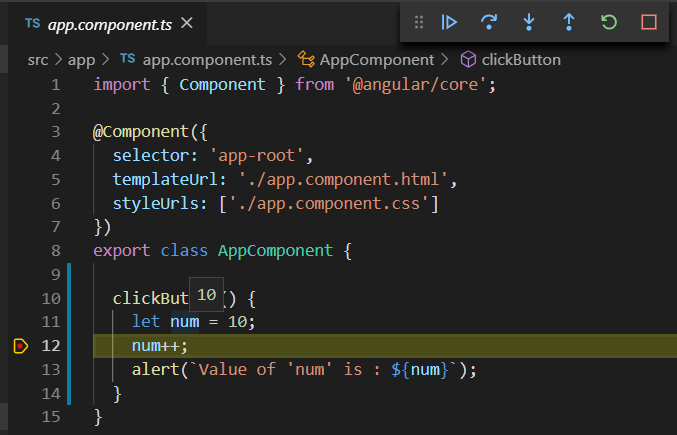Screen dimensions: 677x435
Task: Grab the debug toolbar drag handle
Action: (419, 21)
